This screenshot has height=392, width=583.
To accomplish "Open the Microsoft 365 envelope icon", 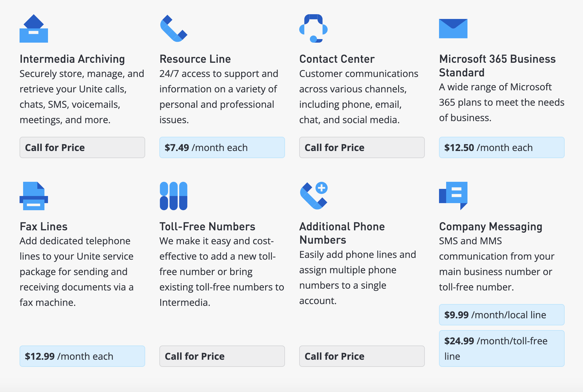I will click(453, 29).
